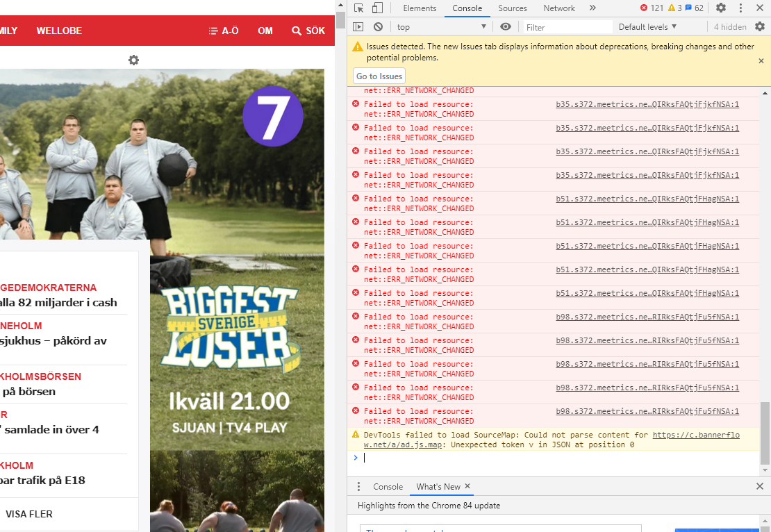Close the What's New drawer tab
This screenshot has height=532, width=771.
point(467,487)
